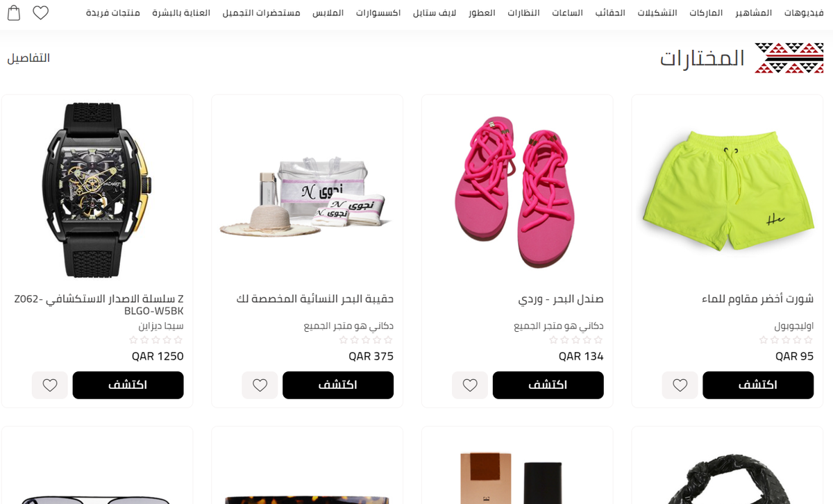Add green waterproof shorts to wishlist heart
833x504 pixels.
pos(680,385)
